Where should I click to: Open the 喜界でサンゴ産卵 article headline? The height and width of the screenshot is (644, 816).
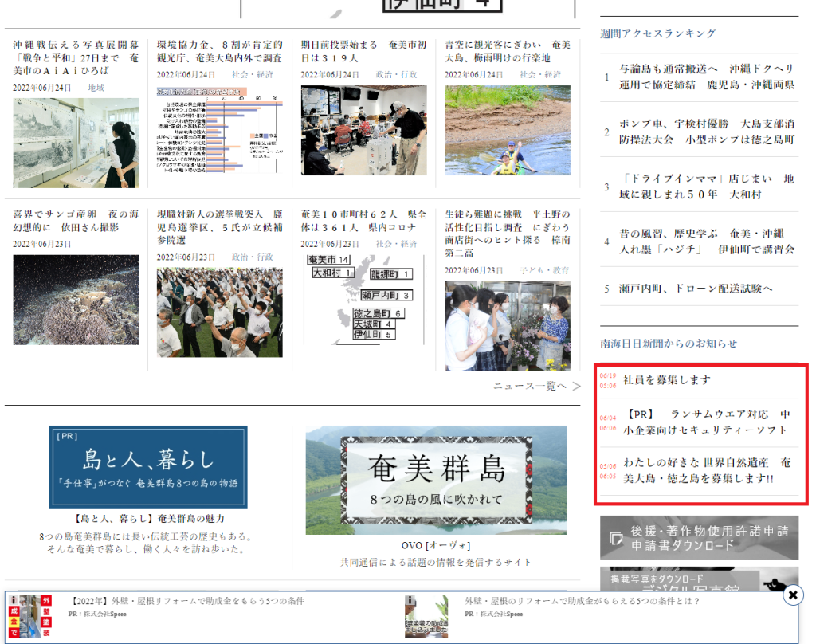click(x=76, y=221)
